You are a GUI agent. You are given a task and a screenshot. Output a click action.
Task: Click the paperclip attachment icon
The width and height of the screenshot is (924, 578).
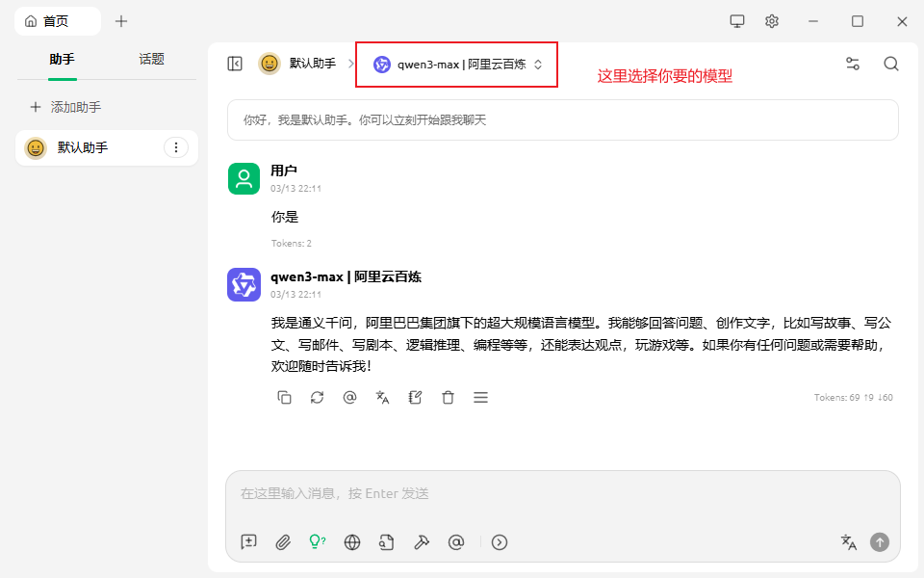point(282,542)
